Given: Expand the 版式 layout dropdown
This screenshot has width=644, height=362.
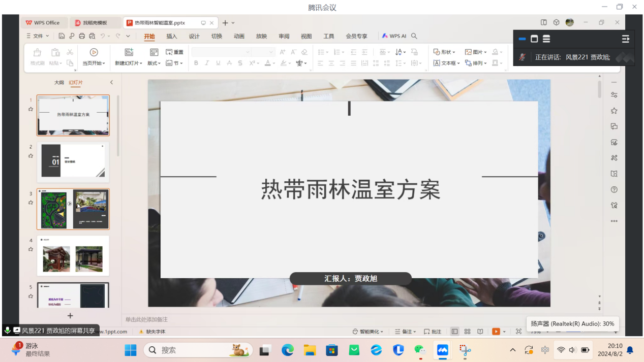Looking at the screenshot, I should [154, 63].
